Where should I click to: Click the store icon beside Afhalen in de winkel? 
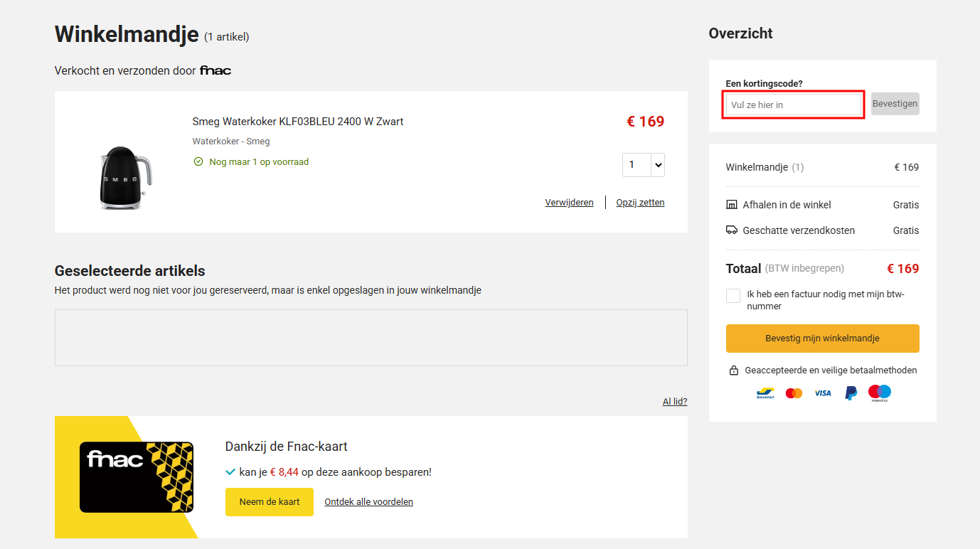tap(732, 204)
